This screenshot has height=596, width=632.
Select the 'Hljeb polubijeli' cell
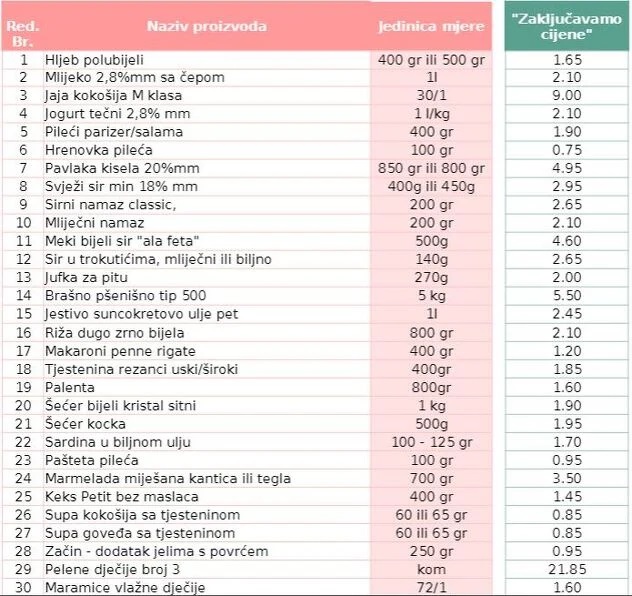[x=206, y=60]
